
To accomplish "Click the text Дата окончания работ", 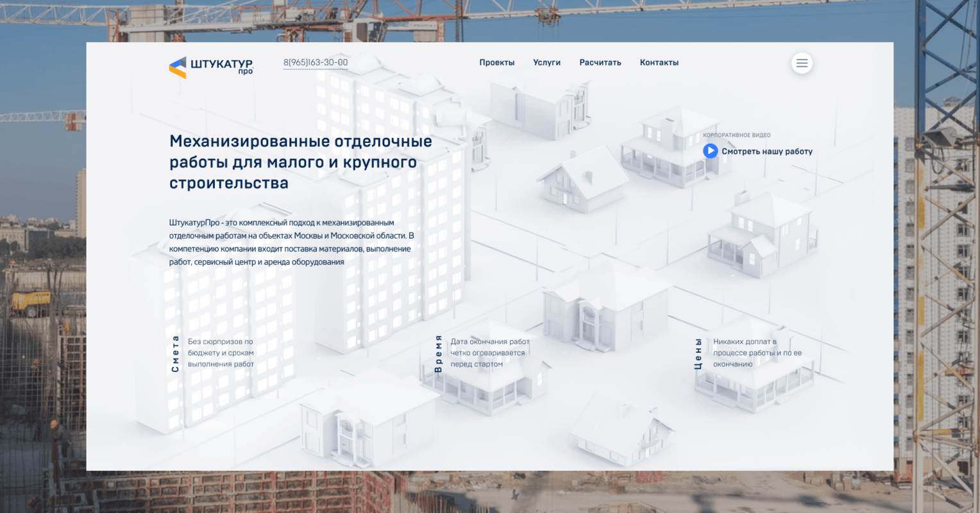I will 490,353.
